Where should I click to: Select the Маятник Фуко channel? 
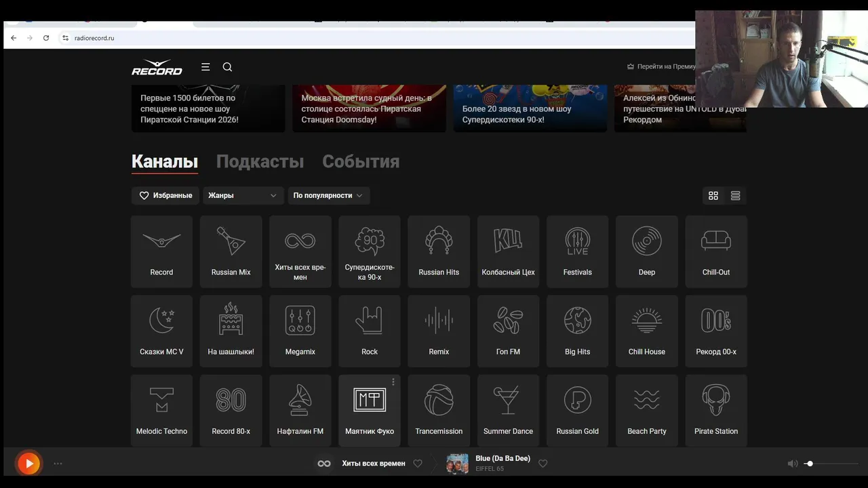click(x=370, y=411)
